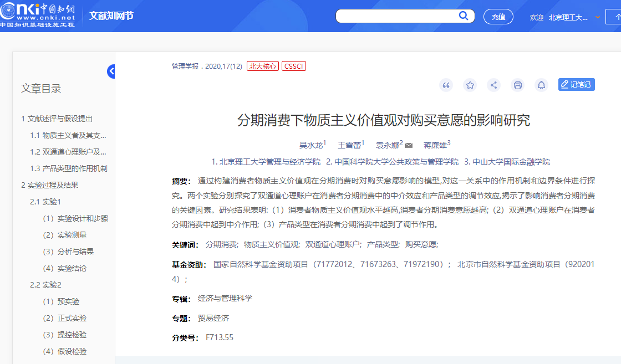The height and width of the screenshot is (364, 621).
Task: Click the notification bell icon
Action: click(541, 85)
